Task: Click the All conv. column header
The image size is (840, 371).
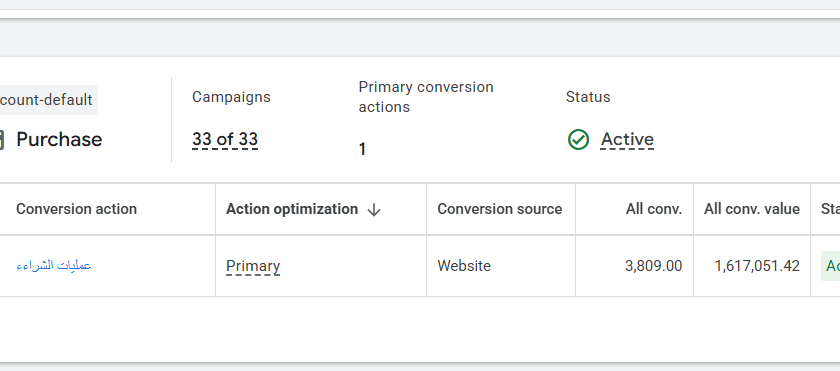Action: click(654, 209)
